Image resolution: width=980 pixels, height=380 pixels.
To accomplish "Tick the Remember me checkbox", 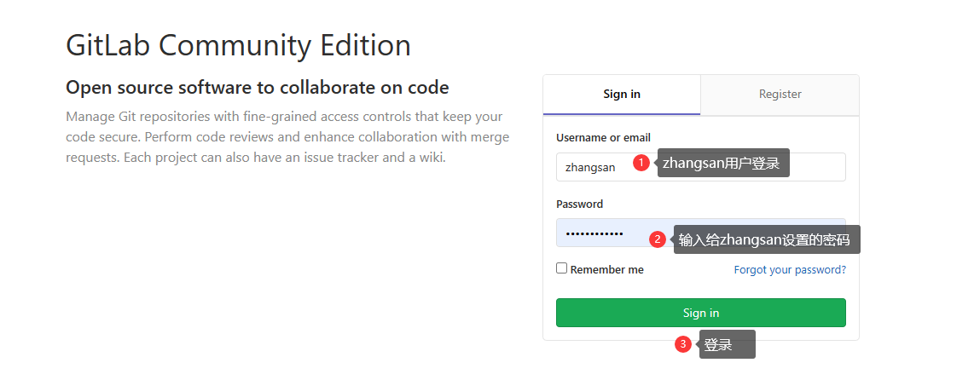I will click(562, 268).
